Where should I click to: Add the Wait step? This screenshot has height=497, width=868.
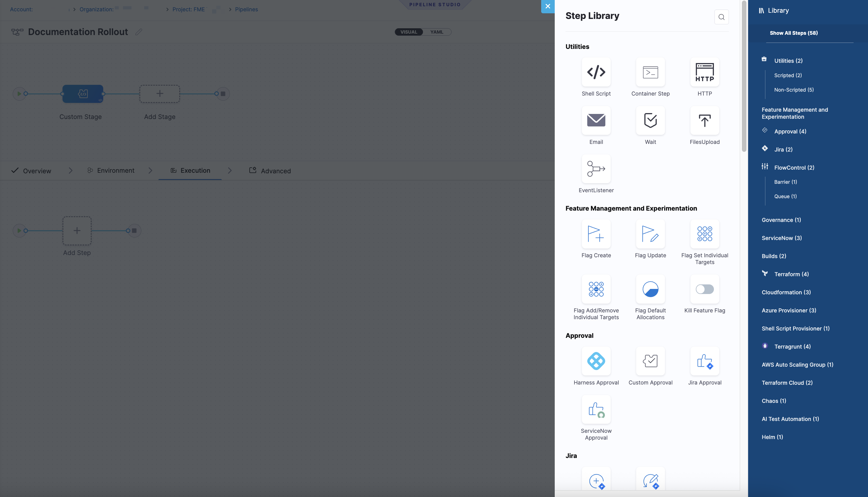[x=650, y=120]
